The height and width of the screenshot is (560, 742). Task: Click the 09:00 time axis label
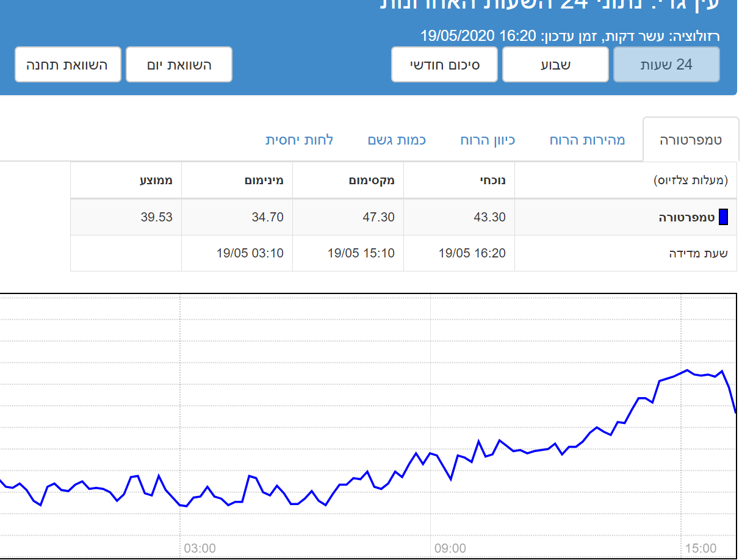point(450,548)
